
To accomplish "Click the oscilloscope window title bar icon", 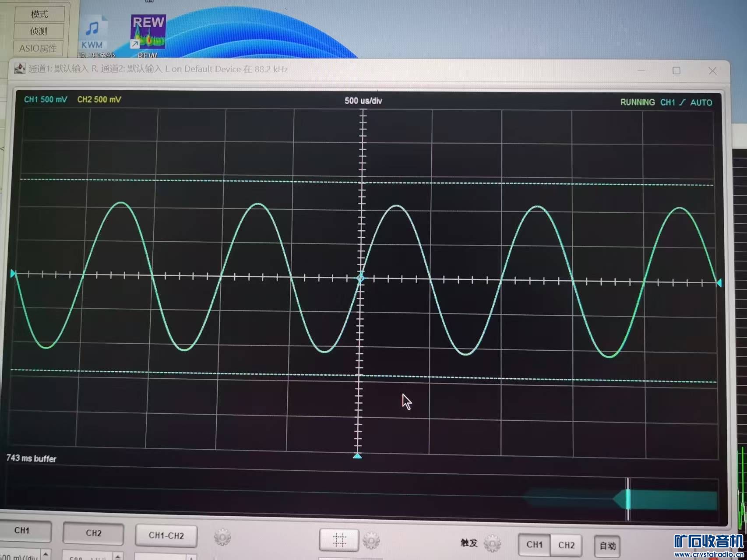I will point(20,68).
